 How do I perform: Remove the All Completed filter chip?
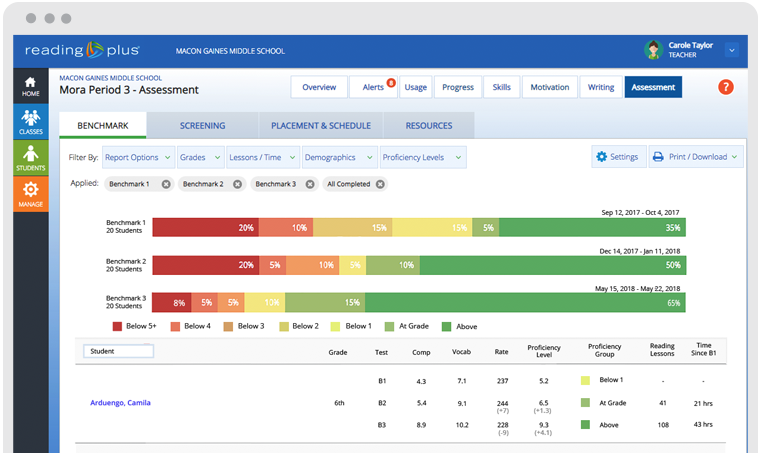[x=381, y=184]
